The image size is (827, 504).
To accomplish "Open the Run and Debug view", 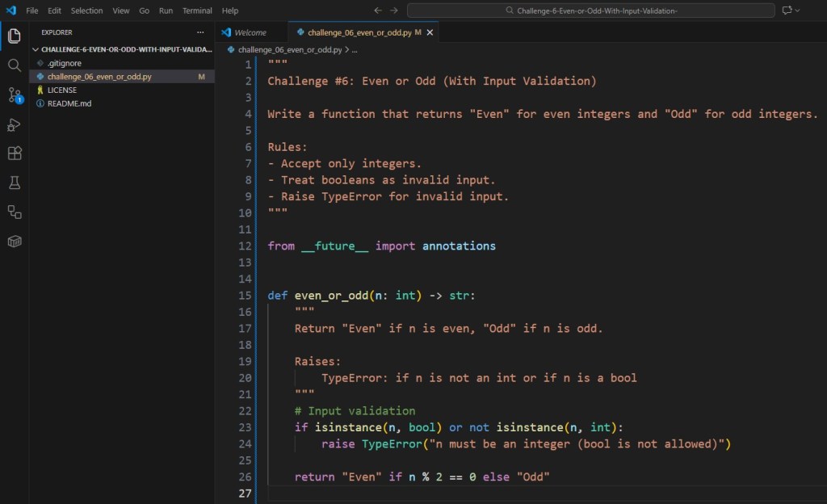I will click(x=14, y=124).
